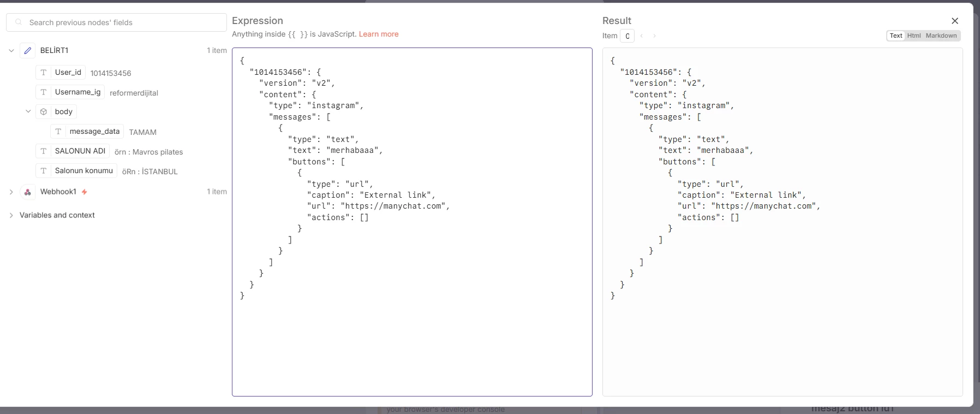Go to next result item
980x414 pixels.
pyautogui.click(x=654, y=36)
